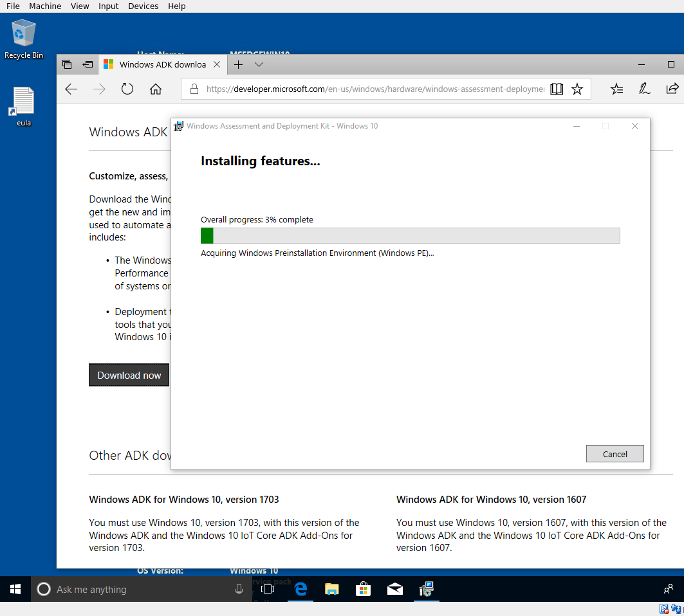The height and width of the screenshot is (616, 684).
Task: Click the Make a Web Note pen
Action: [x=644, y=89]
